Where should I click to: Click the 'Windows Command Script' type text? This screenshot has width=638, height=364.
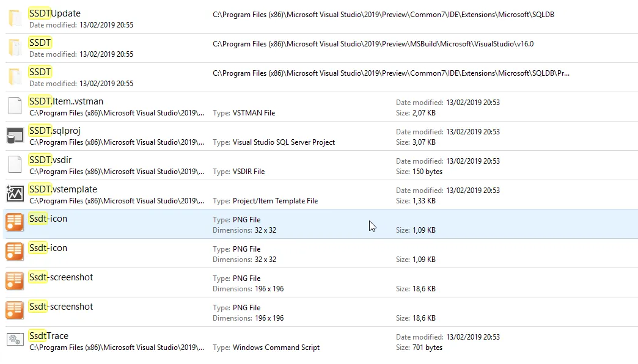[x=276, y=348]
